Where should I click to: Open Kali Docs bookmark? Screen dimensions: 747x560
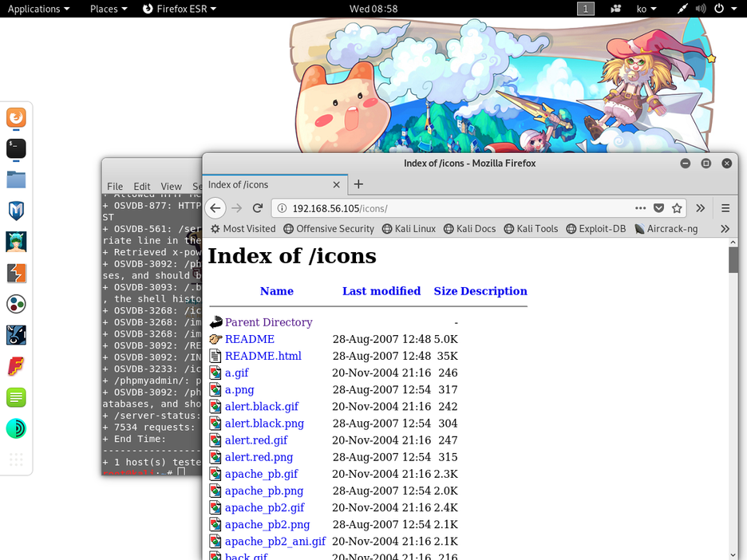(x=470, y=229)
